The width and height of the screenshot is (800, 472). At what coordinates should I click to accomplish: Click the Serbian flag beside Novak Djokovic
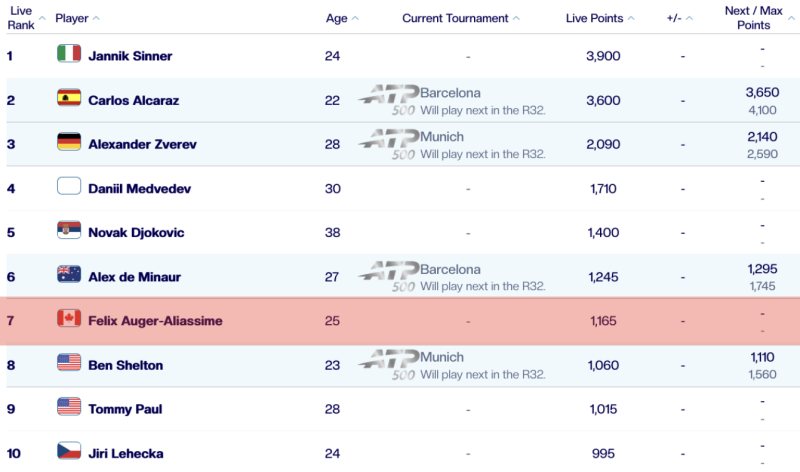(x=69, y=230)
